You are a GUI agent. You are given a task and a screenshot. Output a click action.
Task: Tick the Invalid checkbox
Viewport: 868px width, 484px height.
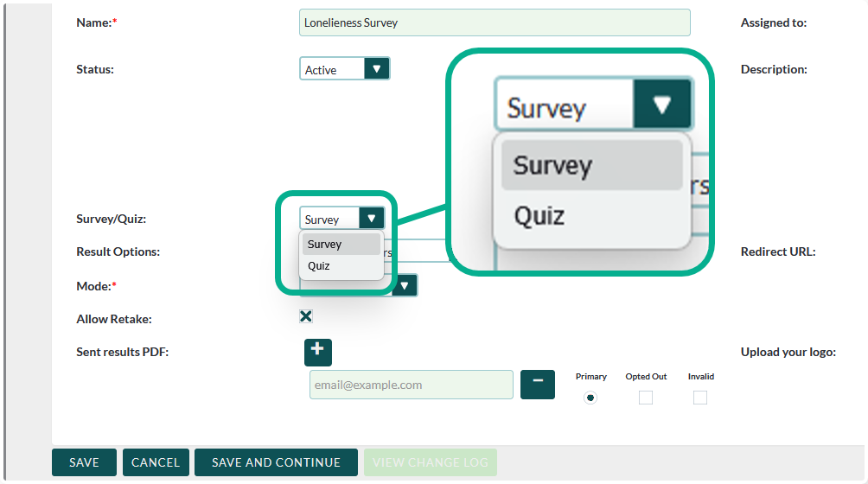(700, 398)
